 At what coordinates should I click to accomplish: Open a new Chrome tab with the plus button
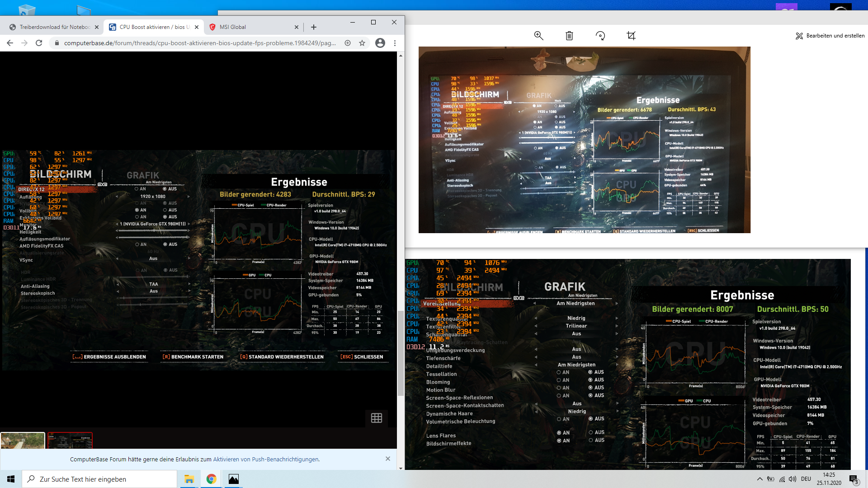tap(314, 27)
